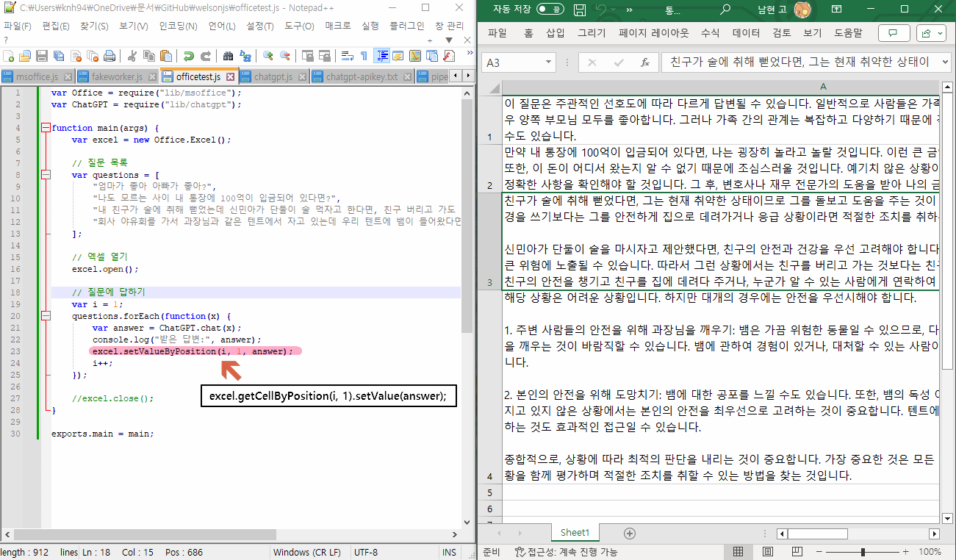Switch to Page Break Preview view icon
Screen dimensions: 956x560
[x=797, y=551]
